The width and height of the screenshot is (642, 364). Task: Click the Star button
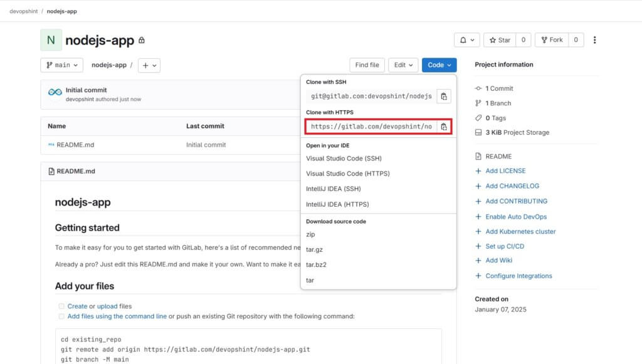500,40
